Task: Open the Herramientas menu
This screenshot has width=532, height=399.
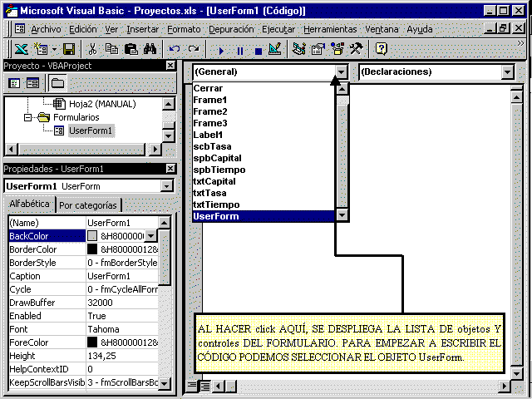Action: point(330,30)
